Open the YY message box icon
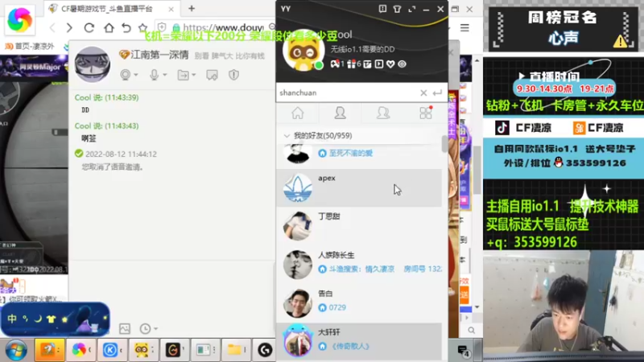The image size is (644, 362). [382, 9]
